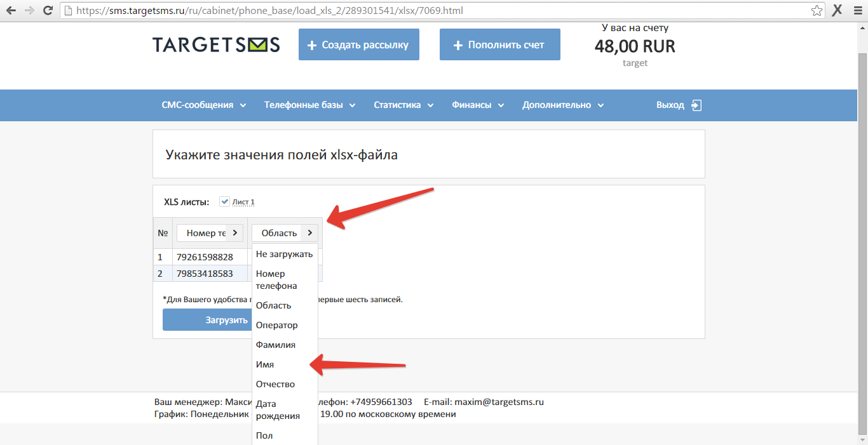Click the browser forward arrow

[29, 11]
